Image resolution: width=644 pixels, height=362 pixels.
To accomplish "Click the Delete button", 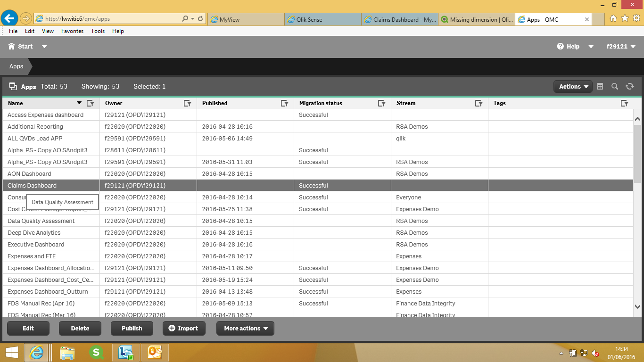I will pyautogui.click(x=80, y=329).
